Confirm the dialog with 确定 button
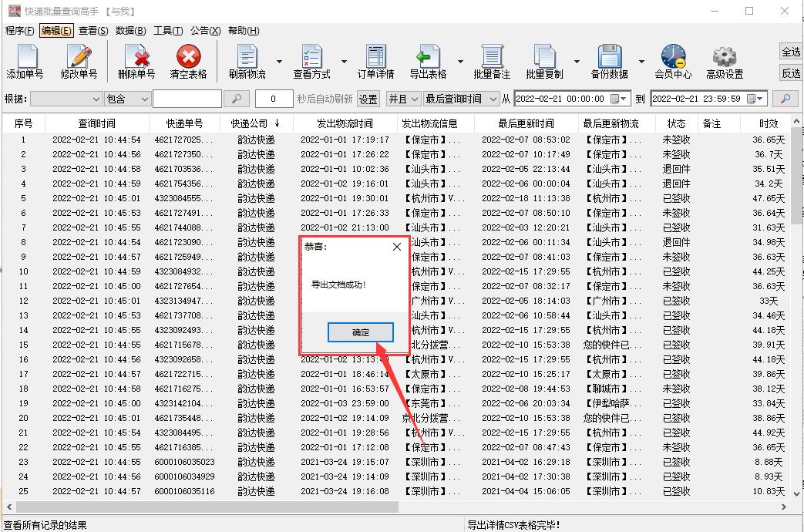Screen dimensions: 804x532 361,332
